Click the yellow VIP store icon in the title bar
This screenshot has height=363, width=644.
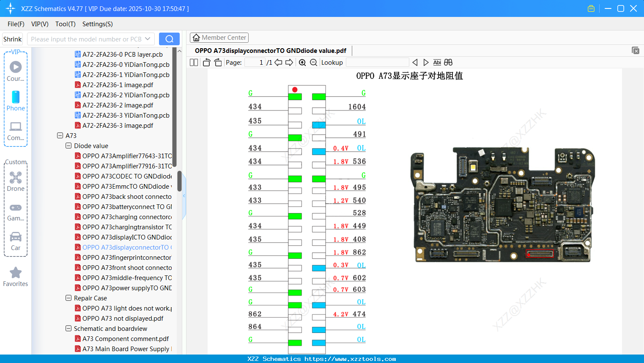591,8
